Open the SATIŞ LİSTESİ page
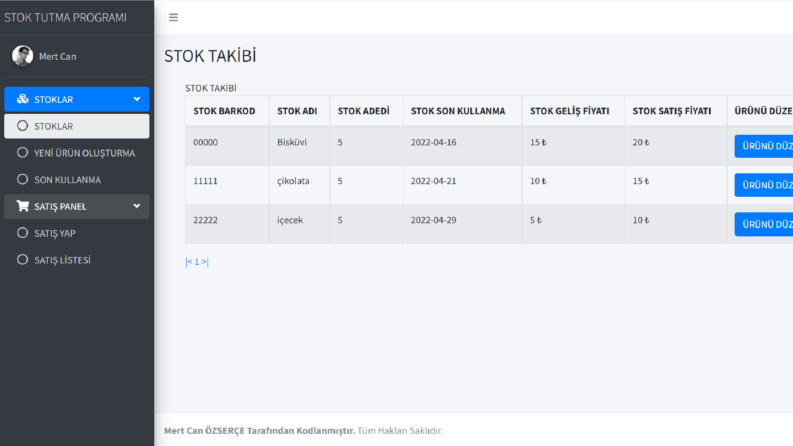Screen dimensions: 793x446 (77, 260)
